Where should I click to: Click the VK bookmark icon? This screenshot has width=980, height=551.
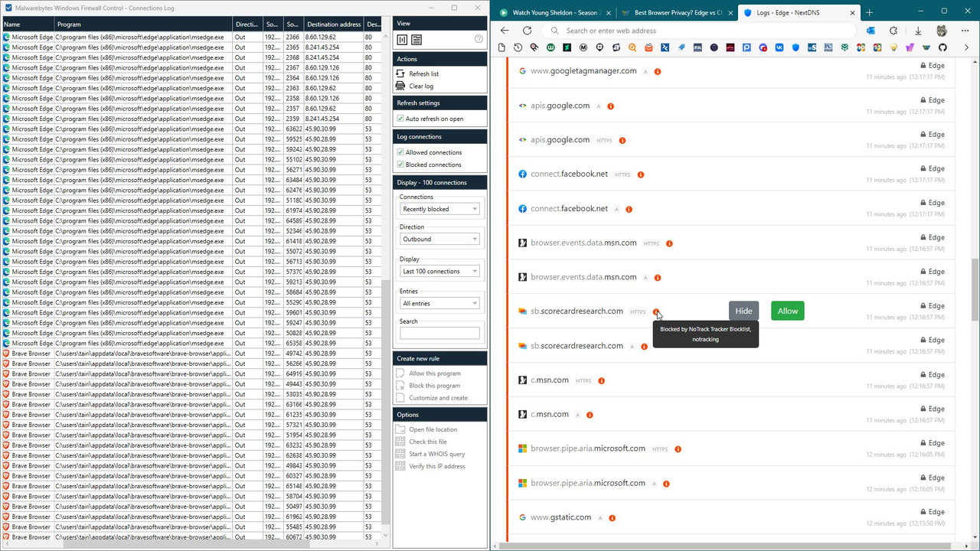[779, 47]
